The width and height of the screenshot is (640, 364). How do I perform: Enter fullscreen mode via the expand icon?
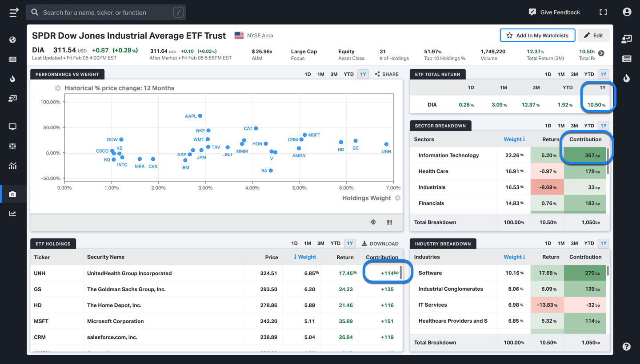[x=603, y=12]
